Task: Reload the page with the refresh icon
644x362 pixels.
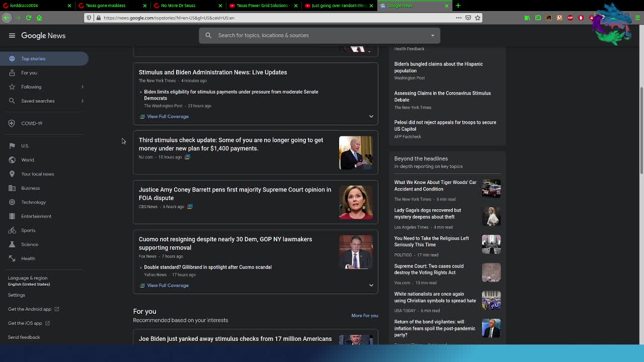Action: [x=29, y=18]
